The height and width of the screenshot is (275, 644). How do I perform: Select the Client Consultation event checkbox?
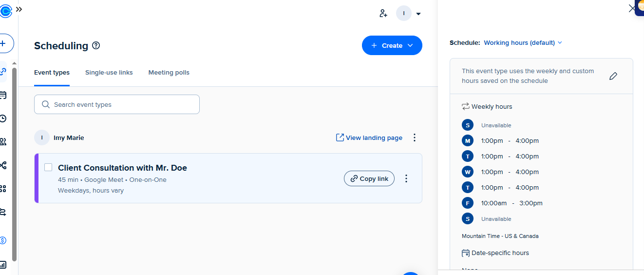pyautogui.click(x=48, y=167)
